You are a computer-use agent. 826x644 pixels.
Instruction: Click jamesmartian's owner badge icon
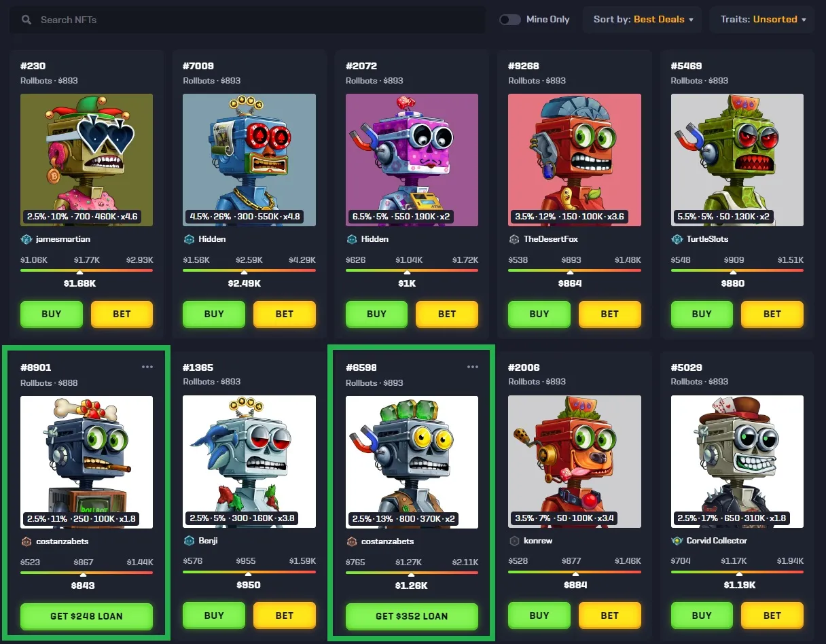(x=26, y=239)
